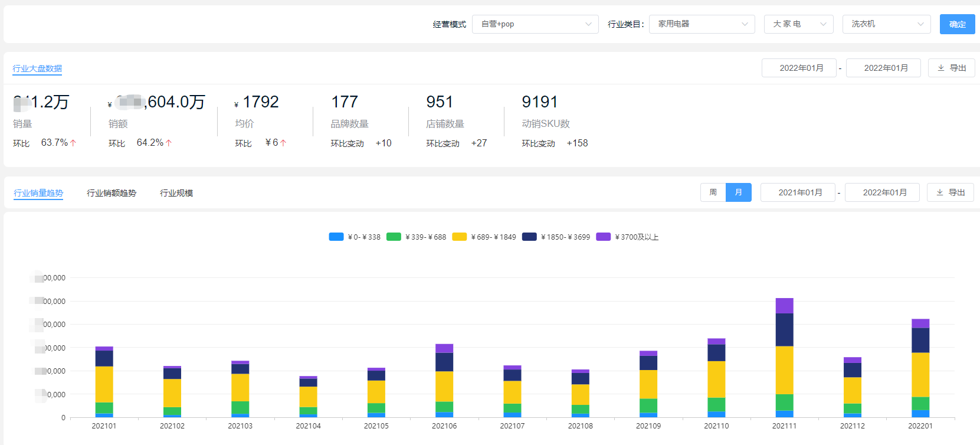Click the 环比变动 +10 value
Screen dimensions: 980x445
(x=384, y=143)
